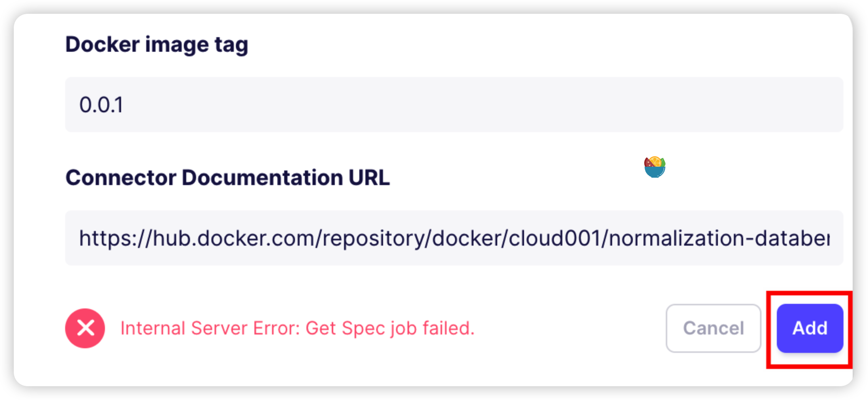
Task: Click the Connector Documentation URL label
Action: click(228, 177)
